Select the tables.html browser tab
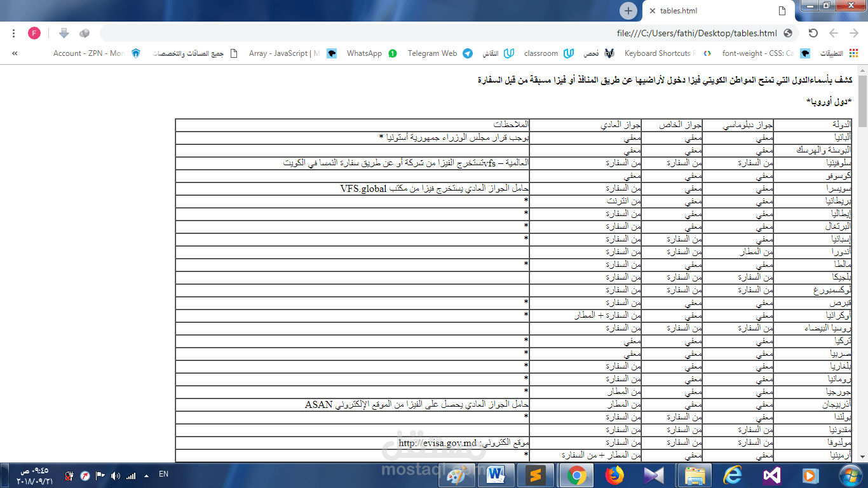Viewport: 868px width, 488px height. pyautogui.click(x=718, y=11)
